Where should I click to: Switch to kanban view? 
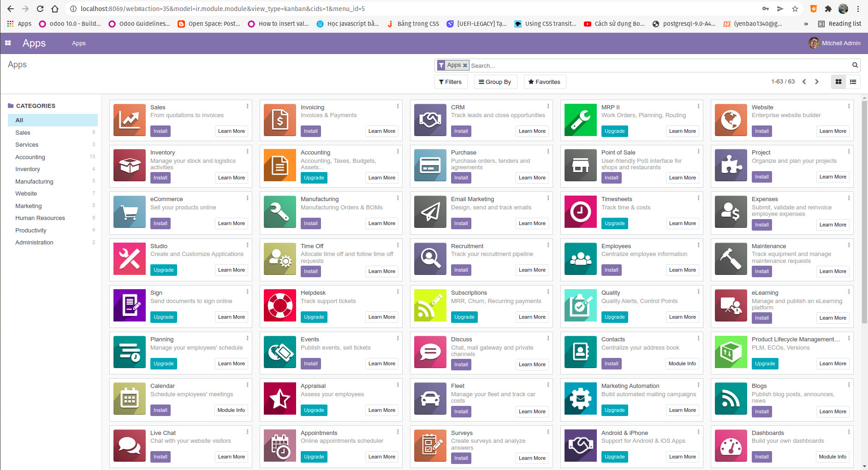[838, 82]
